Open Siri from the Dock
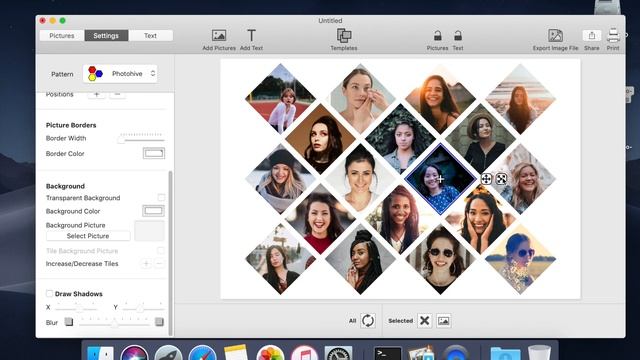Image resolution: width=640 pixels, height=360 pixels. tap(134, 353)
